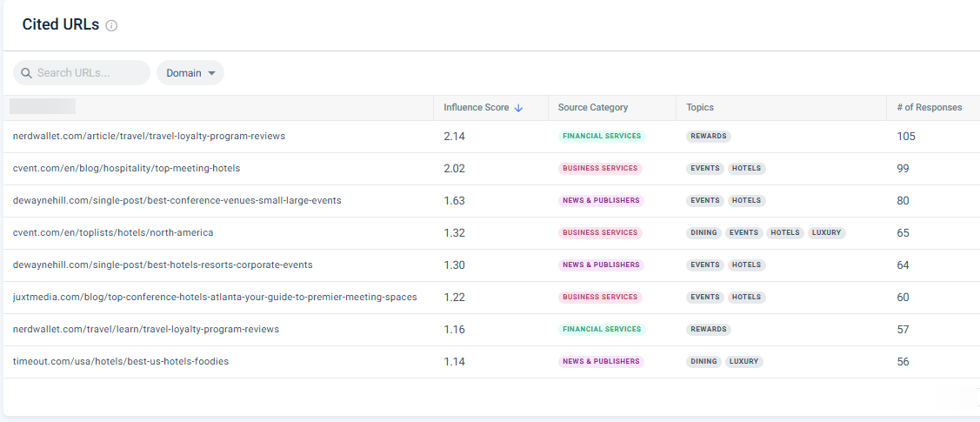Click Events chip in best-conference-venues row
The height and width of the screenshot is (422, 980).
(x=705, y=201)
